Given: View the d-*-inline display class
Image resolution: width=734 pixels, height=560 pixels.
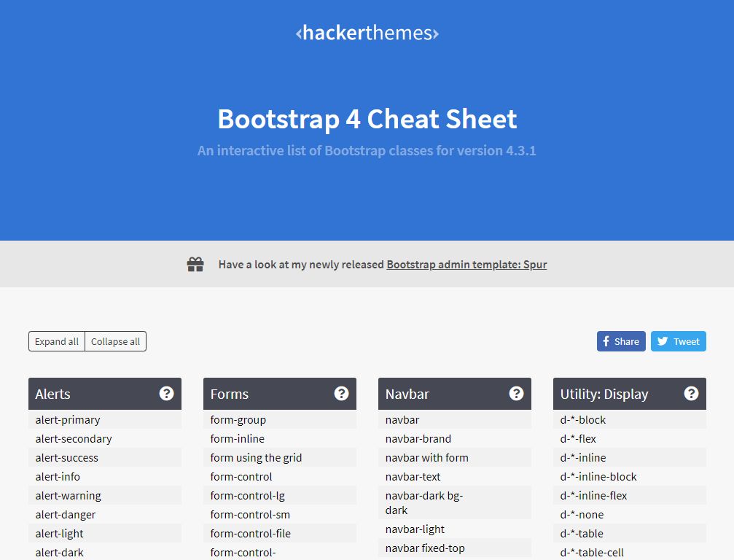Looking at the screenshot, I should tap(630, 457).
